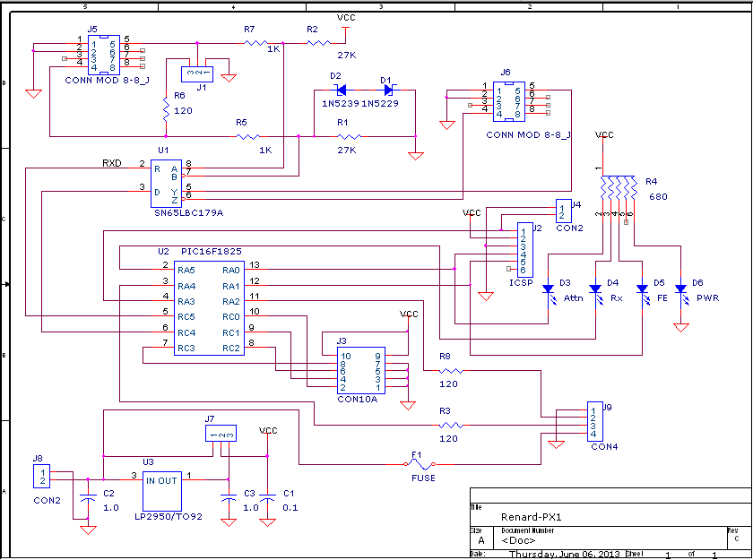This screenshot has width=753, height=560.
Task: Click the Thursday, June 06, 2013 date
Action: [565, 555]
